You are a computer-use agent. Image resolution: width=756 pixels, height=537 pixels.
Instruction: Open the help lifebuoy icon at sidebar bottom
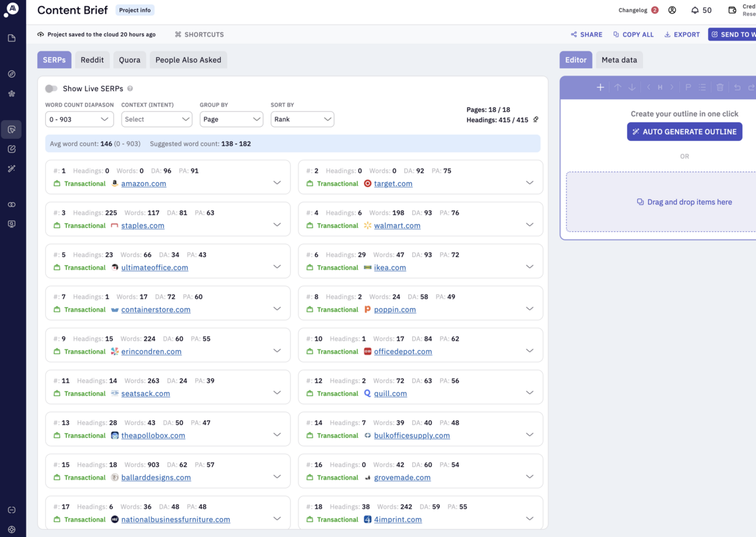tap(11, 530)
